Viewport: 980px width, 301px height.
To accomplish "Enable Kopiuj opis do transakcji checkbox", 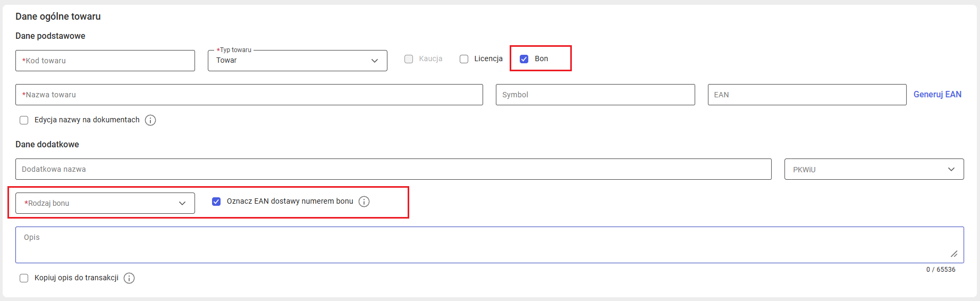I will [x=24, y=278].
